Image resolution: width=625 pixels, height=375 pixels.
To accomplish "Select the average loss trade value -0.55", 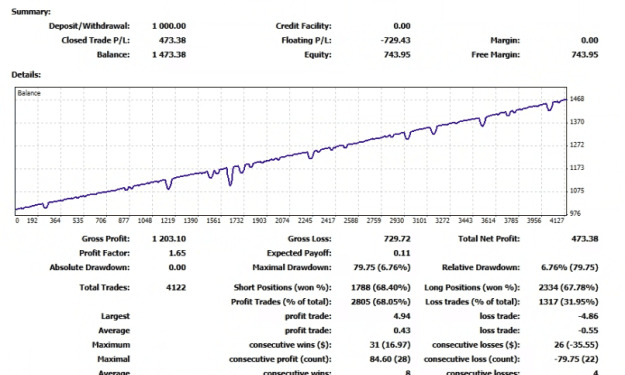I will pyautogui.click(x=588, y=330).
